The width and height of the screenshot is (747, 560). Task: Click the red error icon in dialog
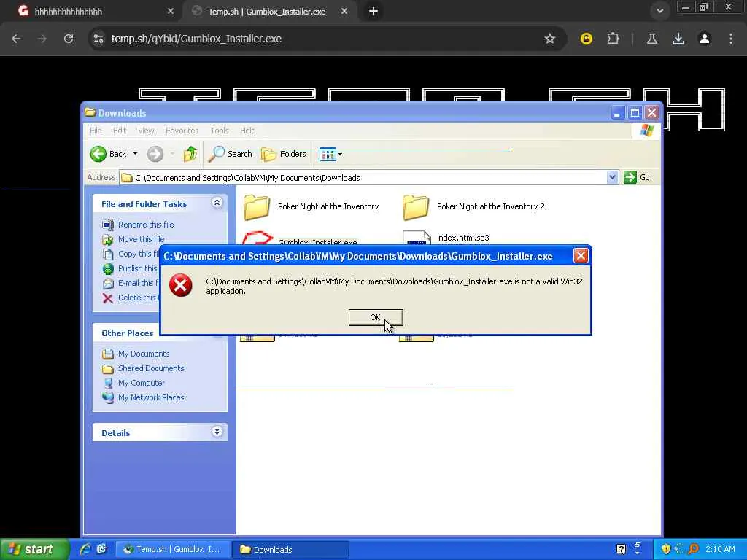click(x=181, y=285)
